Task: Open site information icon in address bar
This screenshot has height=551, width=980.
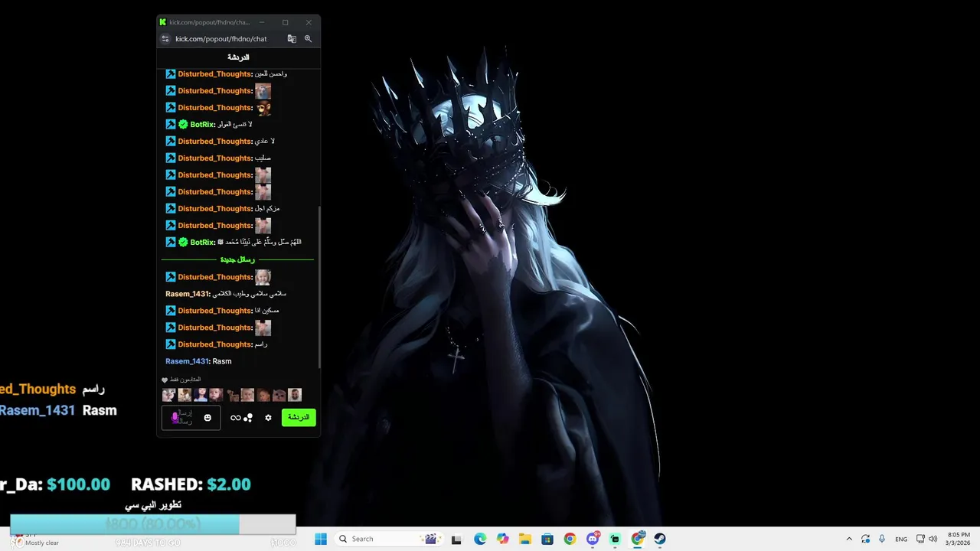Action: 165,39
